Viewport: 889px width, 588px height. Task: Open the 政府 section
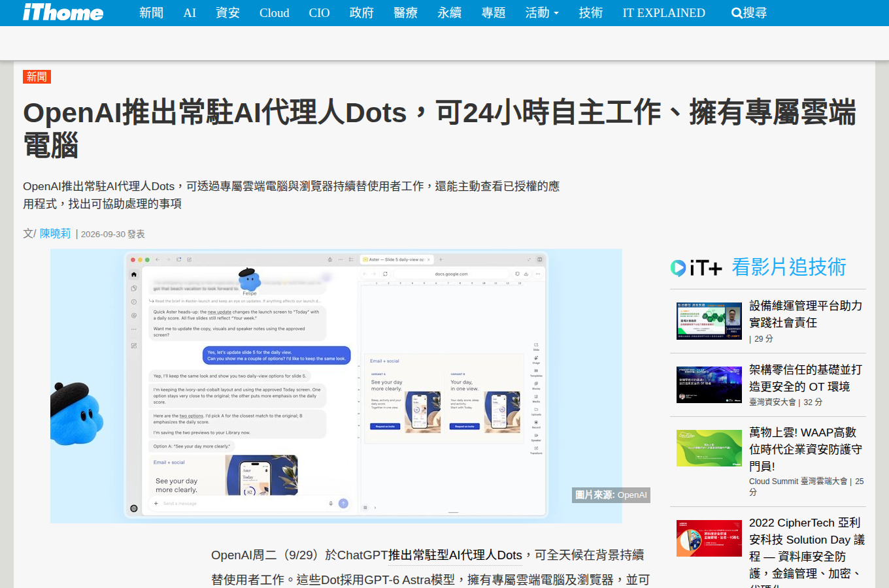361,13
